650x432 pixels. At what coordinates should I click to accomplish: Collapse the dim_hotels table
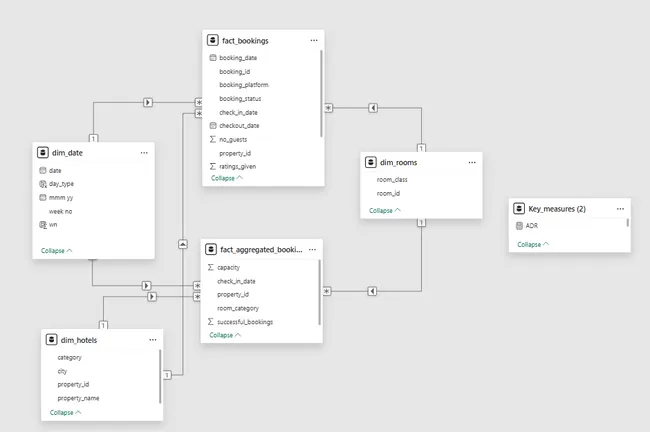click(x=65, y=413)
